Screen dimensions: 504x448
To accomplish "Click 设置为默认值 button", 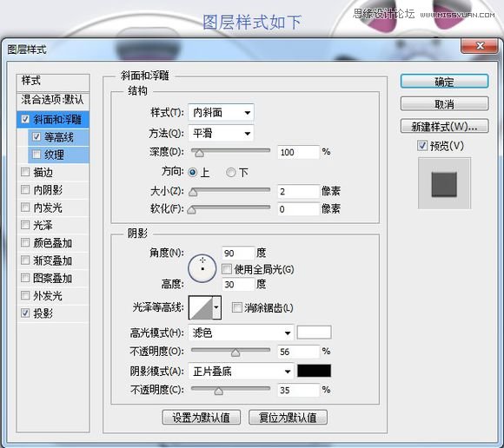I will click(x=202, y=417).
